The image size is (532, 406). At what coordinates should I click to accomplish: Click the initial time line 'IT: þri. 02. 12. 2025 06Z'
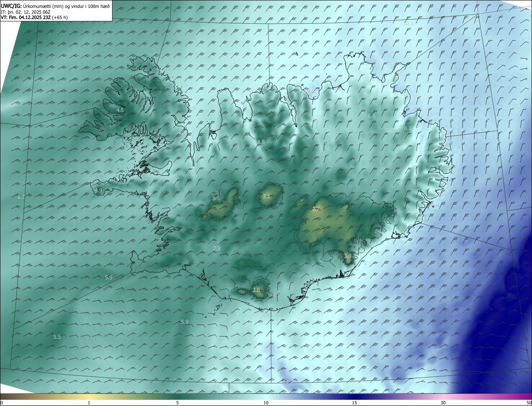(x=25, y=12)
